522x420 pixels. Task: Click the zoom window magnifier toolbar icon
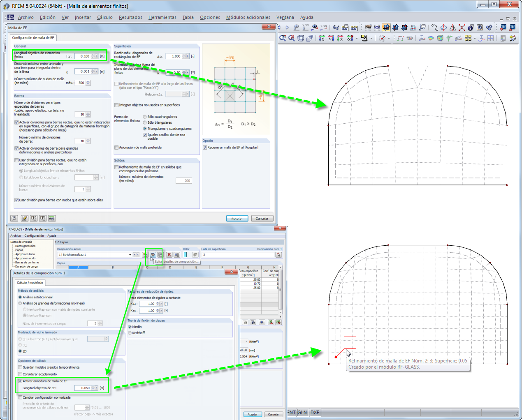point(283,38)
